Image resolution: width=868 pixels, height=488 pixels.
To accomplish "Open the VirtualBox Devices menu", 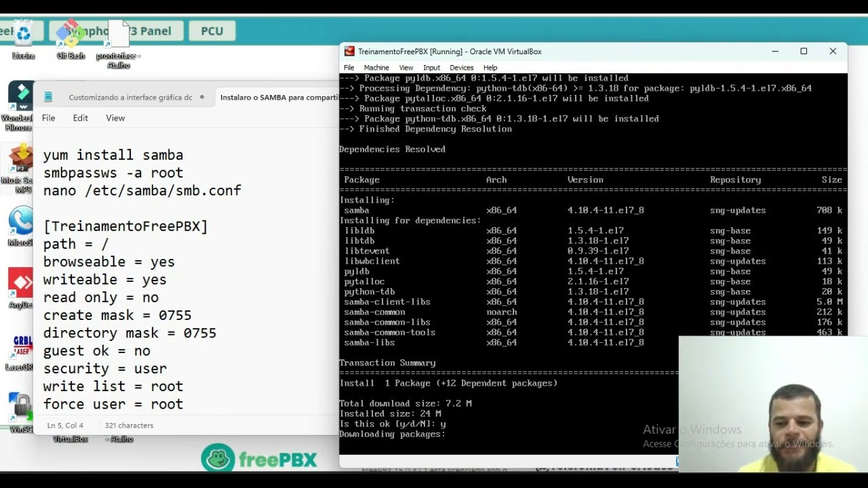I will pos(461,68).
